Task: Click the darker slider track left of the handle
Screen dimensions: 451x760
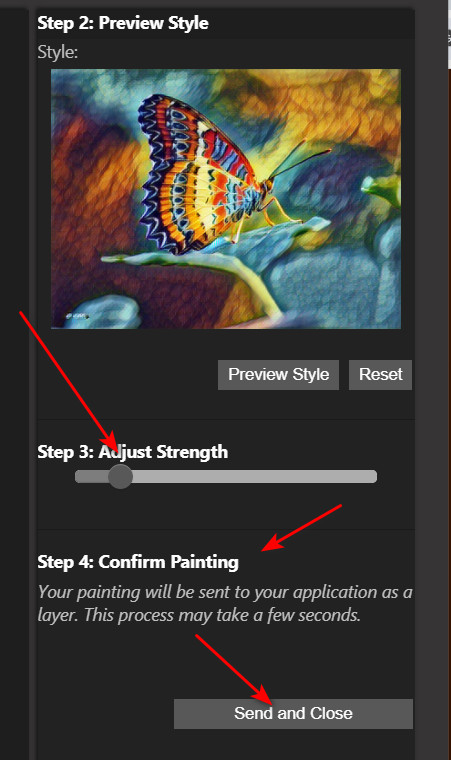Action: click(92, 476)
